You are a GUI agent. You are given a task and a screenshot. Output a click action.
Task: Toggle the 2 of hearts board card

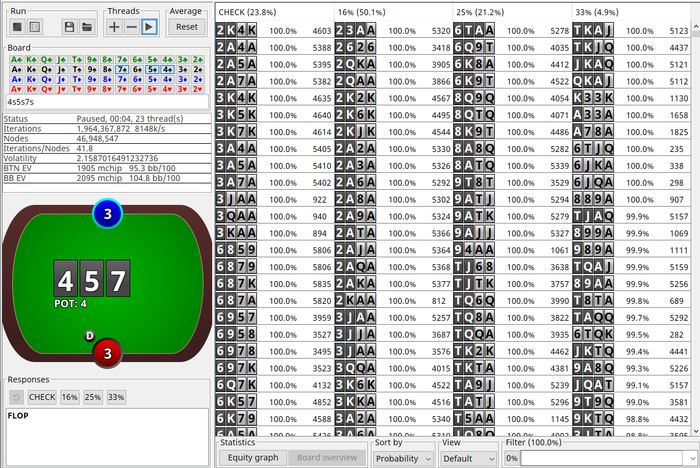pos(198,89)
